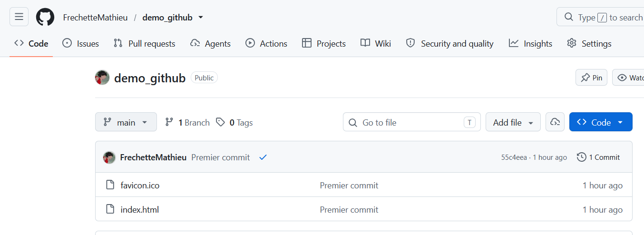
Task: Open the index.html file
Action: (140, 210)
